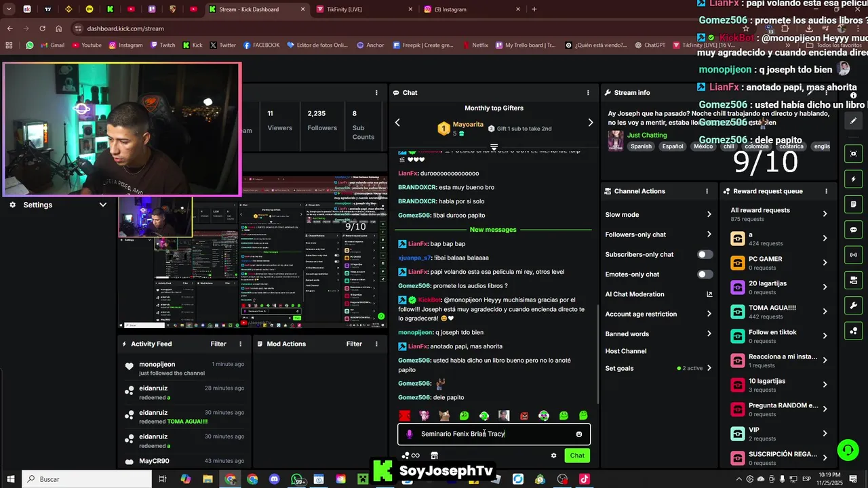868x488 pixels.
Task: Open the Stream info three-dot menu
Action: (x=826, y=93)
